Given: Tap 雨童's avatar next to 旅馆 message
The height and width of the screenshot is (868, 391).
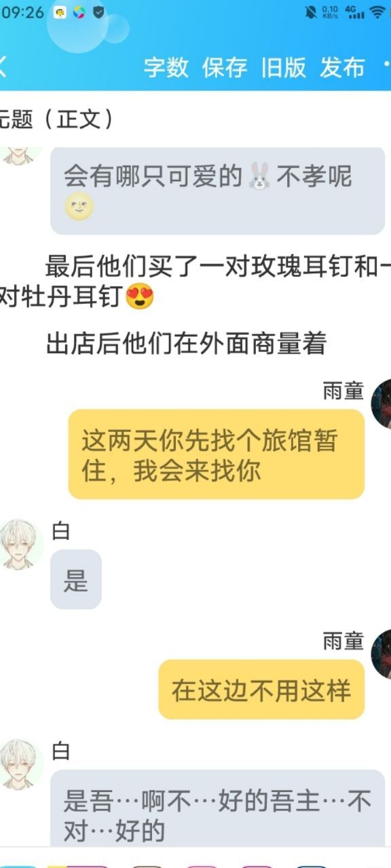Looking at the screenshot, I should click(x=381, y=403).
